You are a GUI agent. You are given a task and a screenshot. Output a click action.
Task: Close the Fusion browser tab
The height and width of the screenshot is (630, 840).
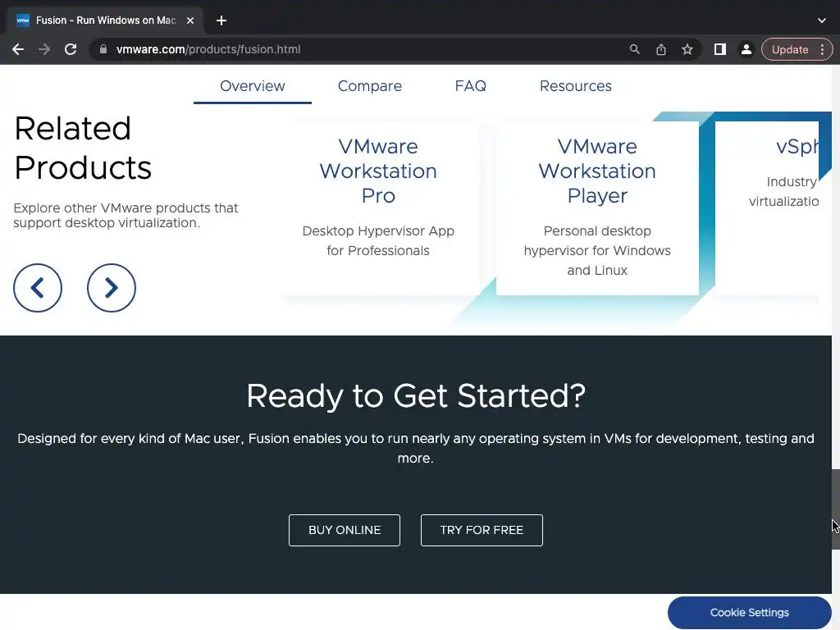(x=190, y=21)
